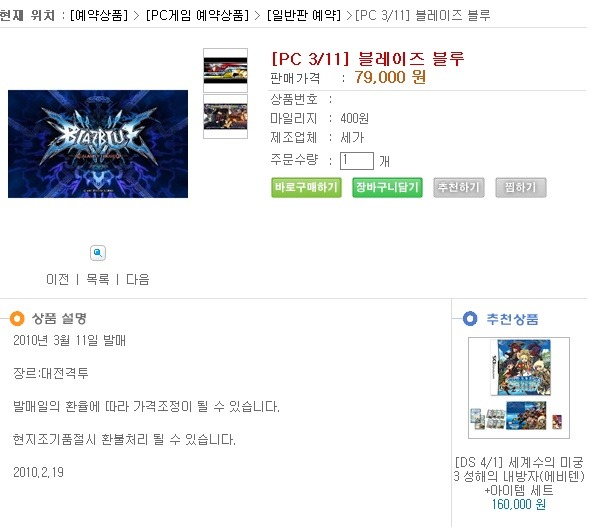Viewport: 598px width, 527px height.
Task: Click the 추천하기 recommend button
Action: point(459,187)
